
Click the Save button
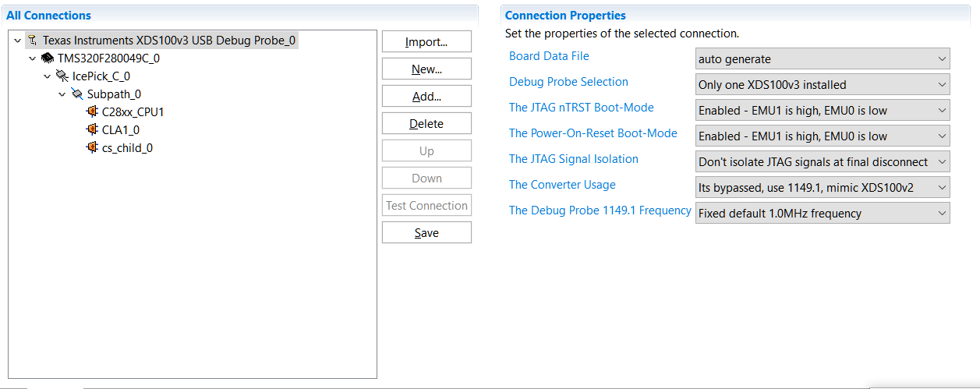pyautogui.click(x=426, y=233)
